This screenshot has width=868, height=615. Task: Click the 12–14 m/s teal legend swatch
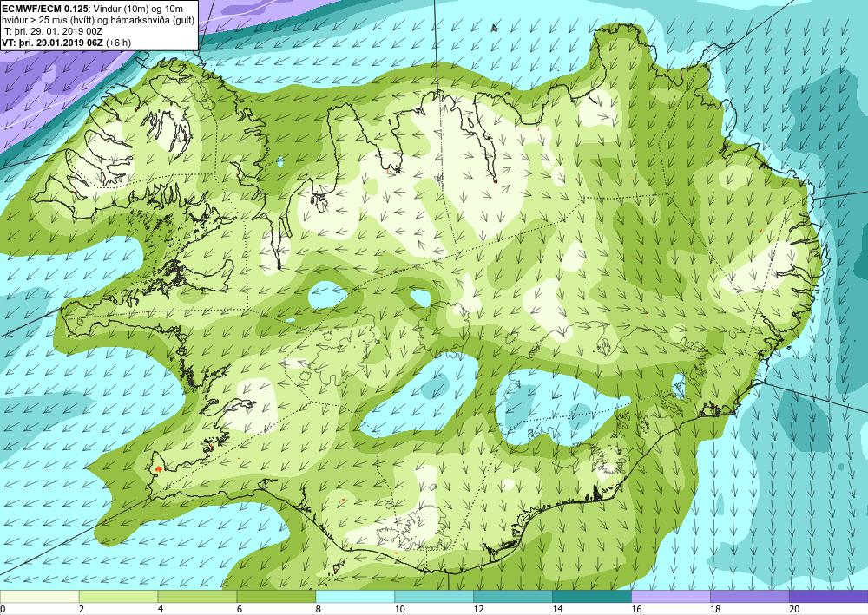[513, 597]
